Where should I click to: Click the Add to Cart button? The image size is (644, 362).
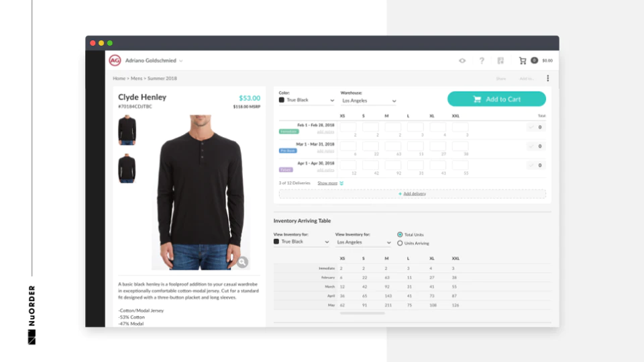tap(496, 99)
